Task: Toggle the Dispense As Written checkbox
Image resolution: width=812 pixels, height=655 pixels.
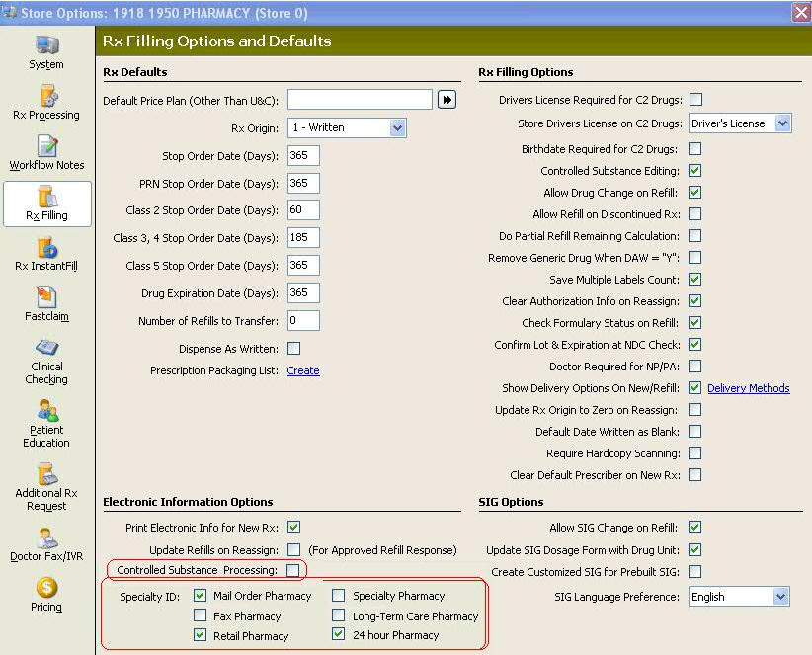Action: [x=293, y=348]
